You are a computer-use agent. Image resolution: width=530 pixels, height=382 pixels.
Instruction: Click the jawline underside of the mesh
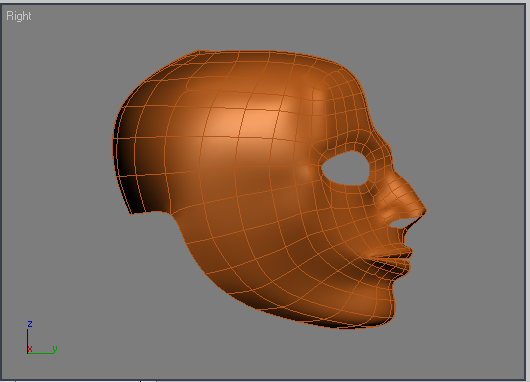[287, 304]
